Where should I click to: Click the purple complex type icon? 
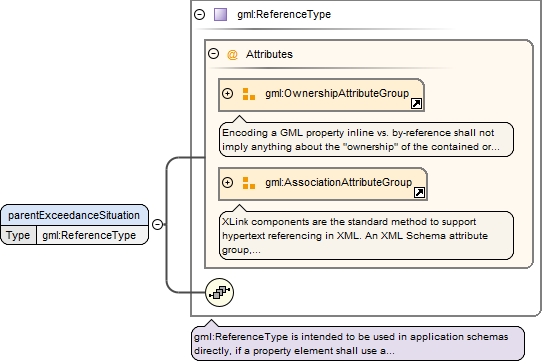(x=221, y=15)
